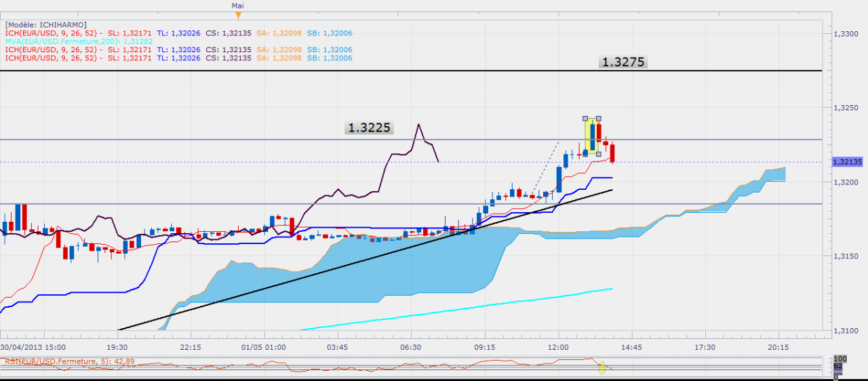Select the ICH legend row directly under Modèle label
Image resolution: width=868 pixels, height=381 pixels.
point(178,33)
